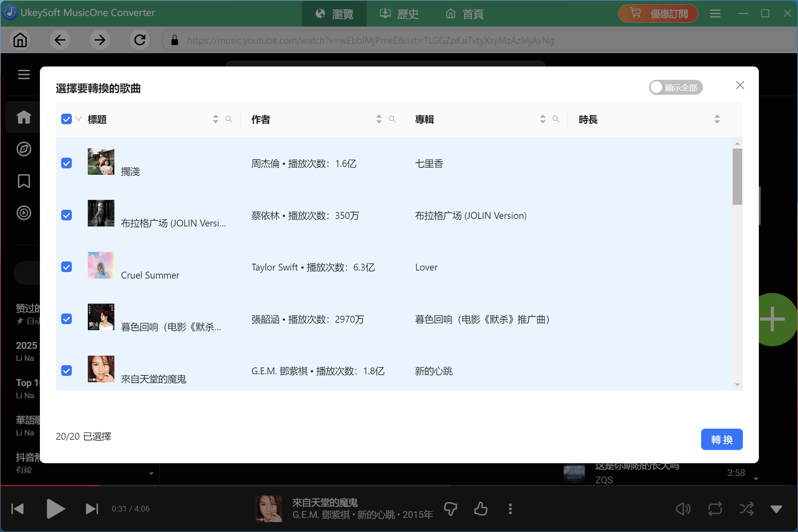
Task: Switch to the 歷史 tab
Action: [x=399, y=14]
